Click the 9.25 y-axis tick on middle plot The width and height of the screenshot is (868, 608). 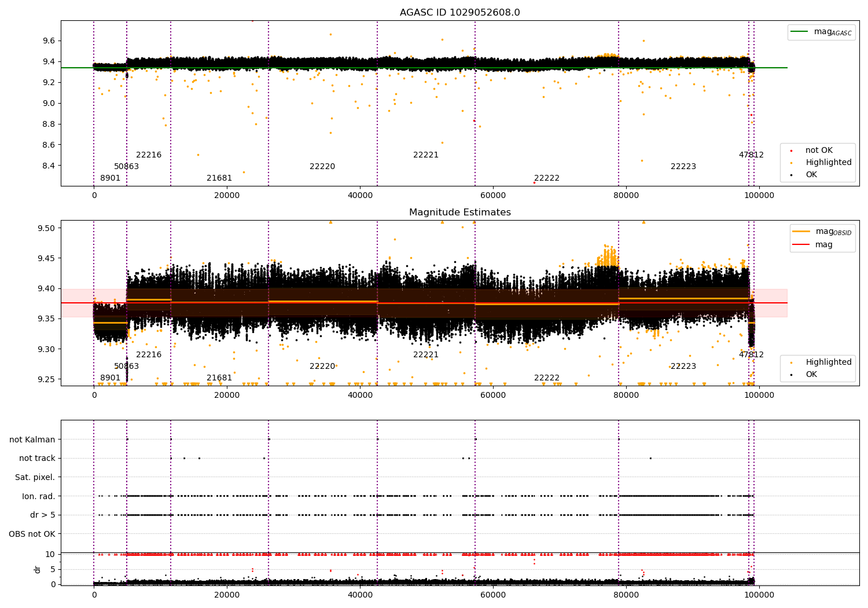click(x=46, y=379)
